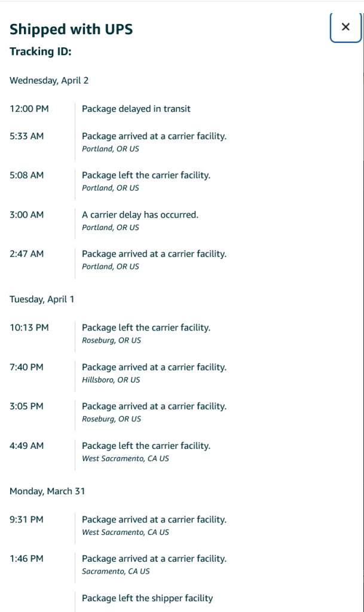
Task: Select the 3:05 PM Roseburg arrival entry
Action: tap(154, 406)
